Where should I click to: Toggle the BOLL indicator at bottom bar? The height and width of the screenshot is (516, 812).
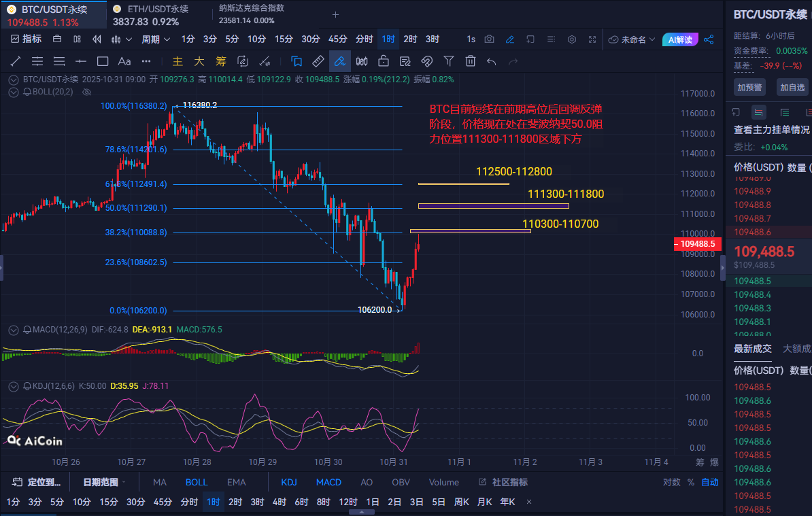pos(197,482)
